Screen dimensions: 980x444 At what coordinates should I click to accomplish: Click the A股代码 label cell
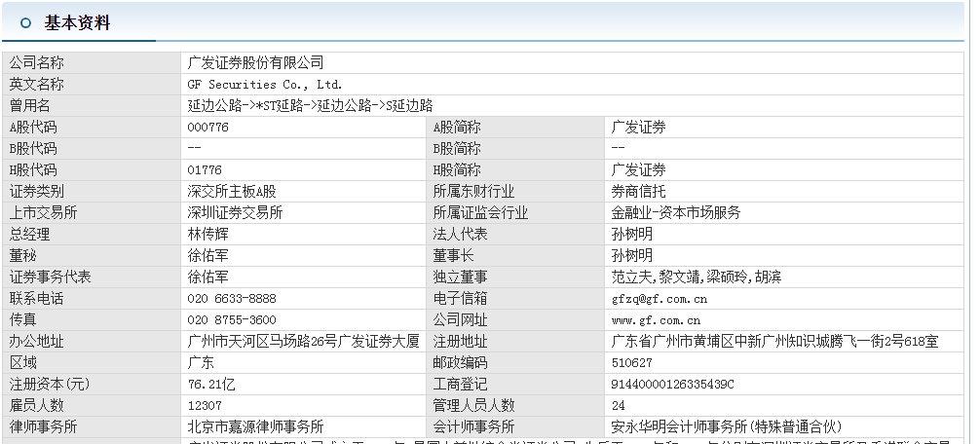(x=92, y=128)
